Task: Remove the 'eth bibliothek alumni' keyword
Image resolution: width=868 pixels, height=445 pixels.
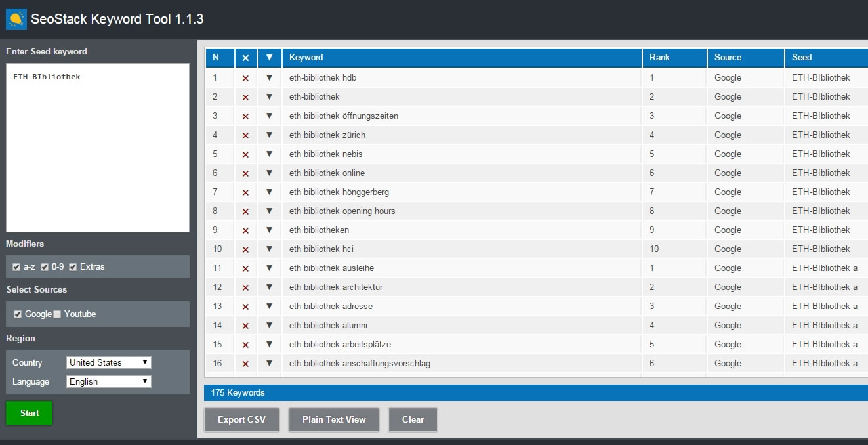Action: point(245,326)
